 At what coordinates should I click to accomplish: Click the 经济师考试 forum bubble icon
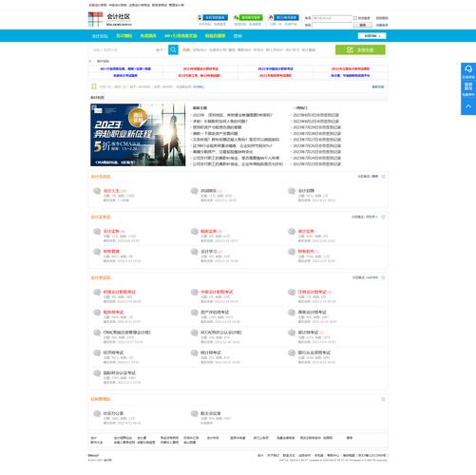tap(97, 353)
